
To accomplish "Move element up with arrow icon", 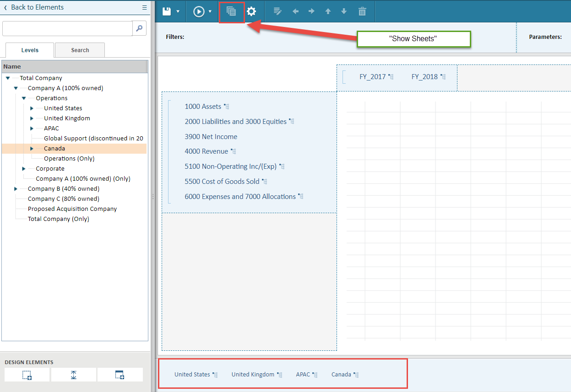I will [x=328, y=11].
